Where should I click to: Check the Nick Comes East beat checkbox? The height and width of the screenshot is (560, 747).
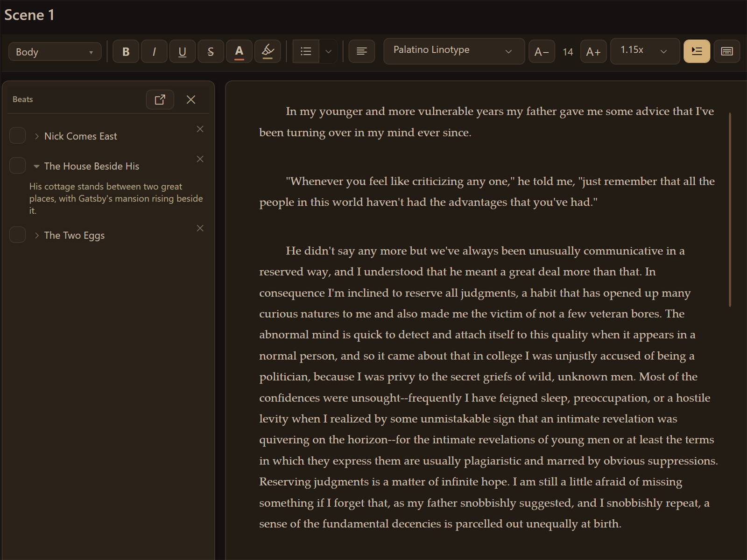18,136
